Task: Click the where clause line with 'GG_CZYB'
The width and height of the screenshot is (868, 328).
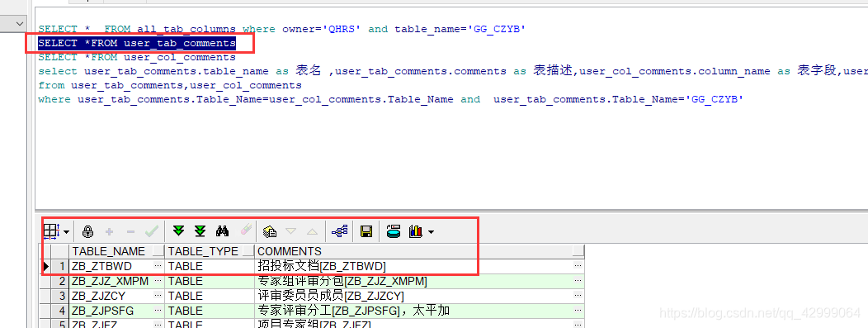Action: tap(391, 99)
